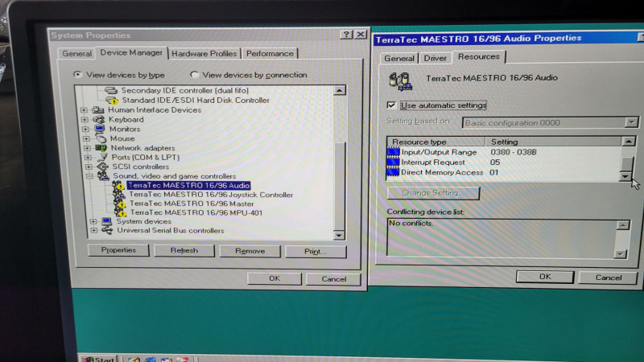The image size is (644, 362).
Task: Click the Refresh button
Action: pos(184,250)
